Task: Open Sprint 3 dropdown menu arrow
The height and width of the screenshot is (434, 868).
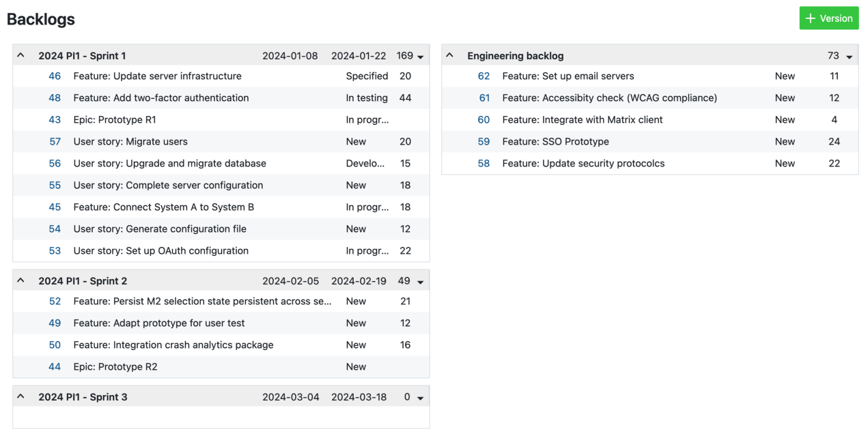Action: (x=421, y=398)
